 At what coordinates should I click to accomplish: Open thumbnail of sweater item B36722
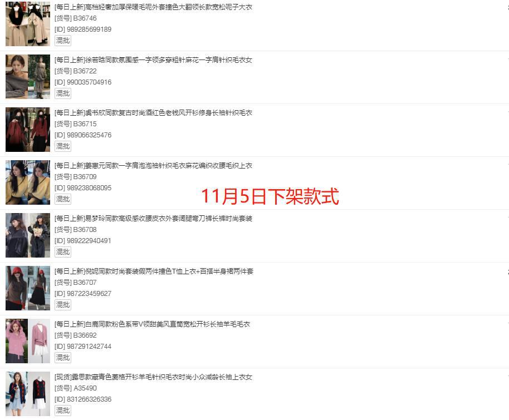coord(28,77)
